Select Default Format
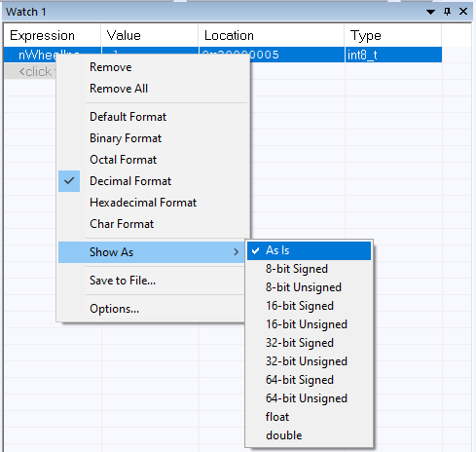This screenshot has width=476, height=452. pos(153,117)
